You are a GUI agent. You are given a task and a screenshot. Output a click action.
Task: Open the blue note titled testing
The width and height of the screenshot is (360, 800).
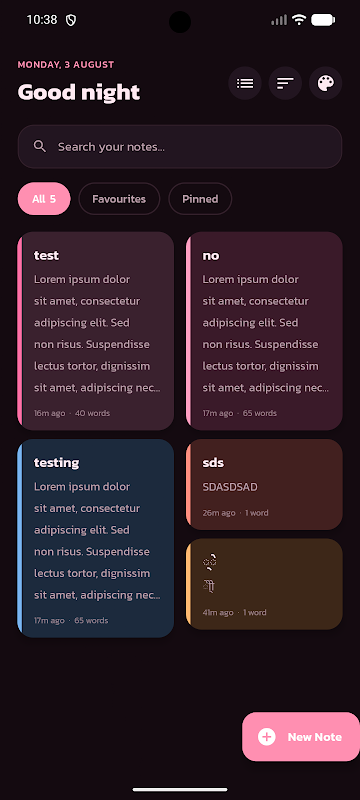(x=96, y=538)
